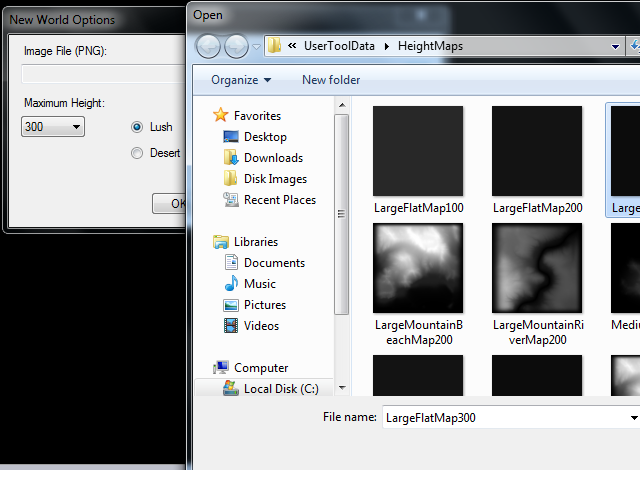Open the Pictures library
The image size is (640, 480).
[264, 305]
